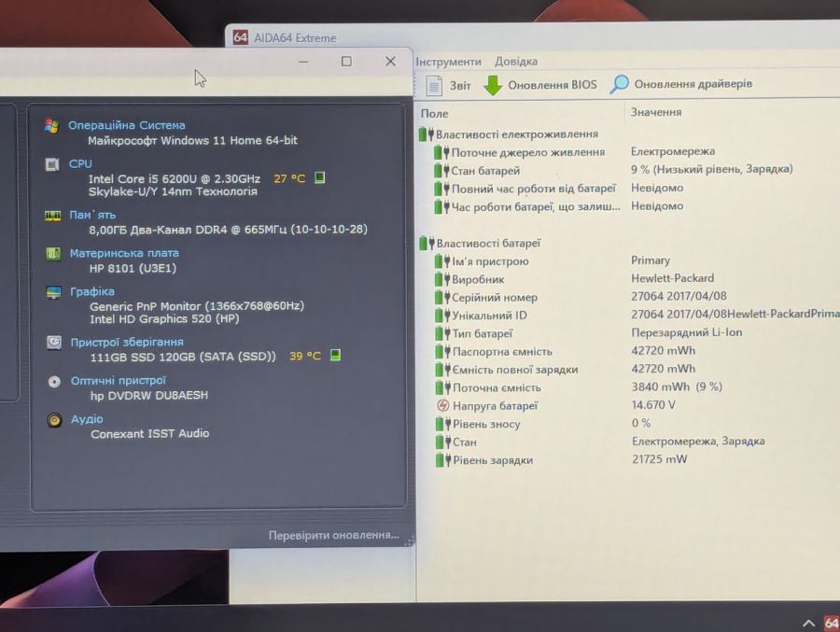Open the Інструменти menu in AIDA64
Screen dimensions: 840x632
(x=448, y=62)
